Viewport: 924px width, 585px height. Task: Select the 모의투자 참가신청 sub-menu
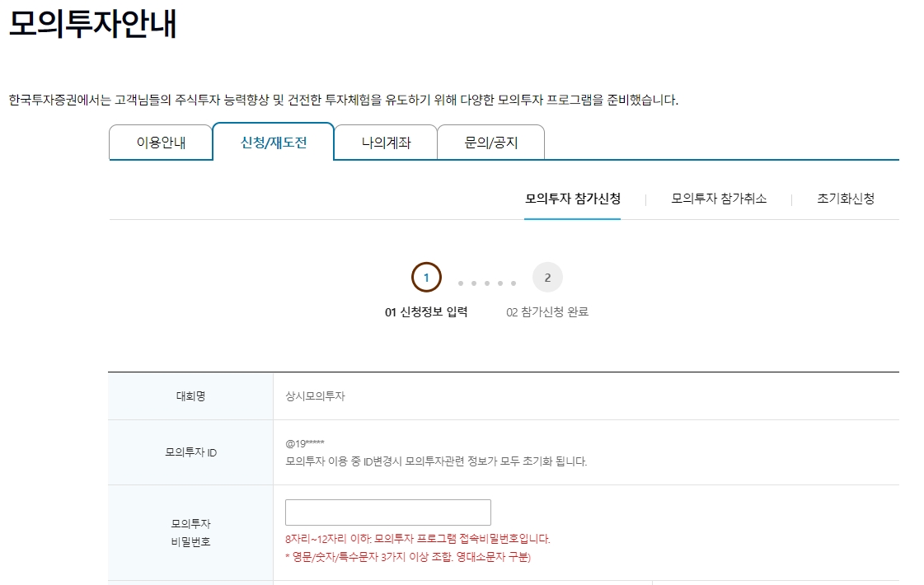tap(573, 199)
